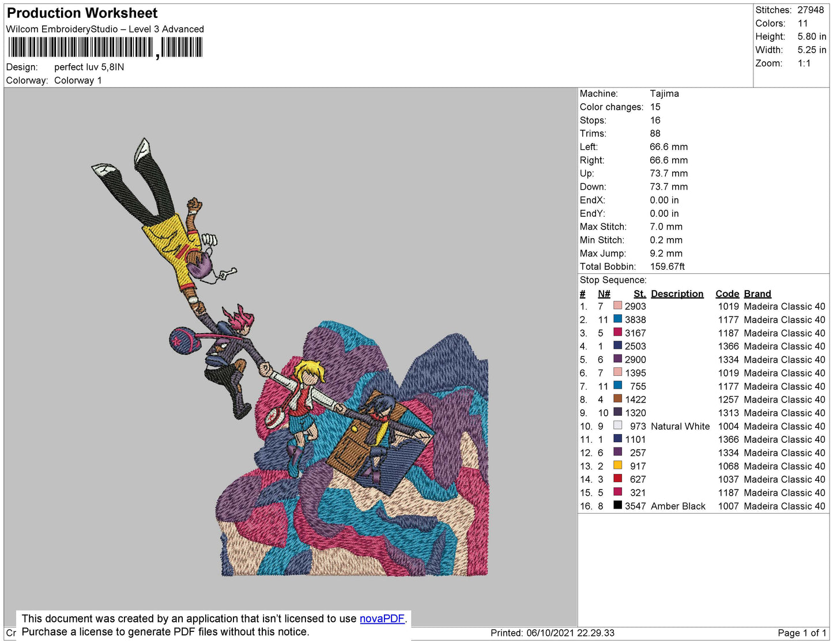Click the EndY label

coord(593,213)
